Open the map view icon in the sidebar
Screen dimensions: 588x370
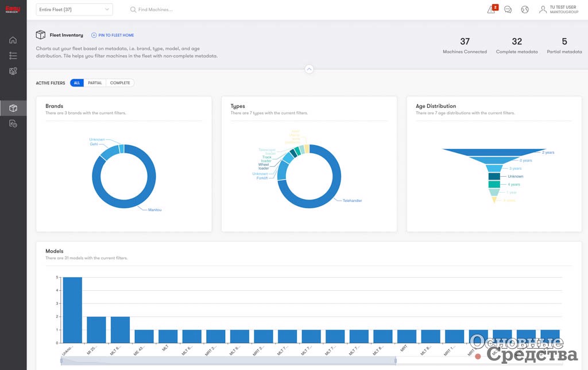pyautogui.click(x=13, y=71)
